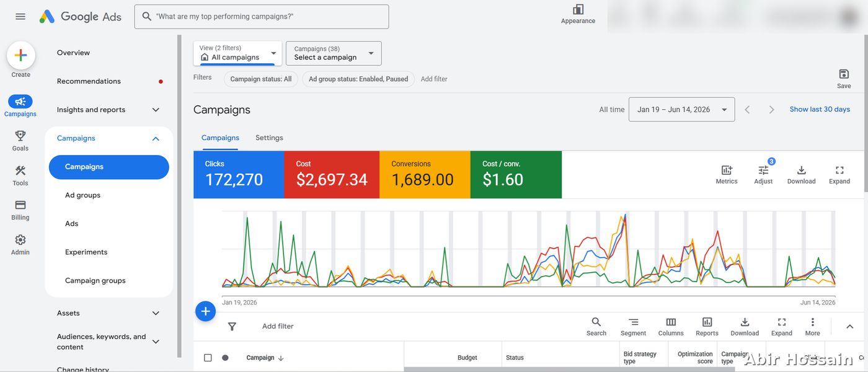Open Ad groups in sidebar
Viewport: 868px width, 372px height.
tap(82, 195)
